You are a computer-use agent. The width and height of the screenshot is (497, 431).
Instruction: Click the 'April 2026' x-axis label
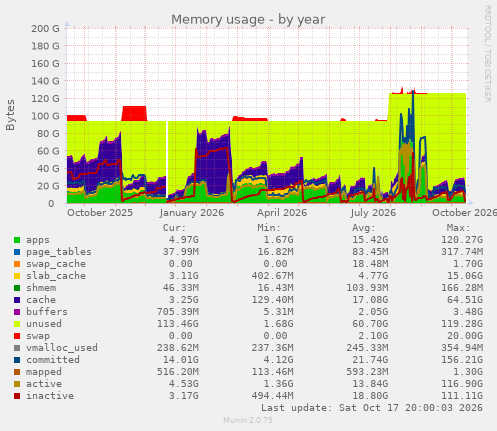282,213
